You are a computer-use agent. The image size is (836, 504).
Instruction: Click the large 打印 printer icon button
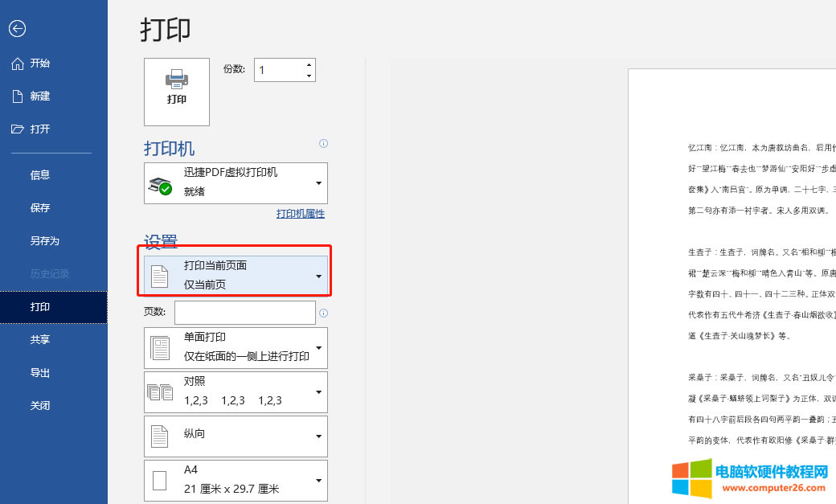pos(176,92)
